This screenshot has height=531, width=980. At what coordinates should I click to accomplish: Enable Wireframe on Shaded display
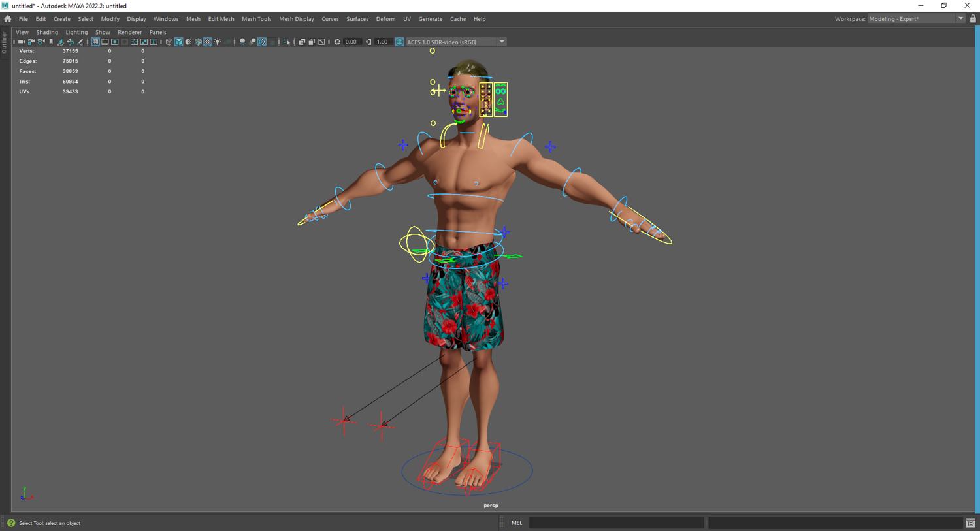click(199, 42)
